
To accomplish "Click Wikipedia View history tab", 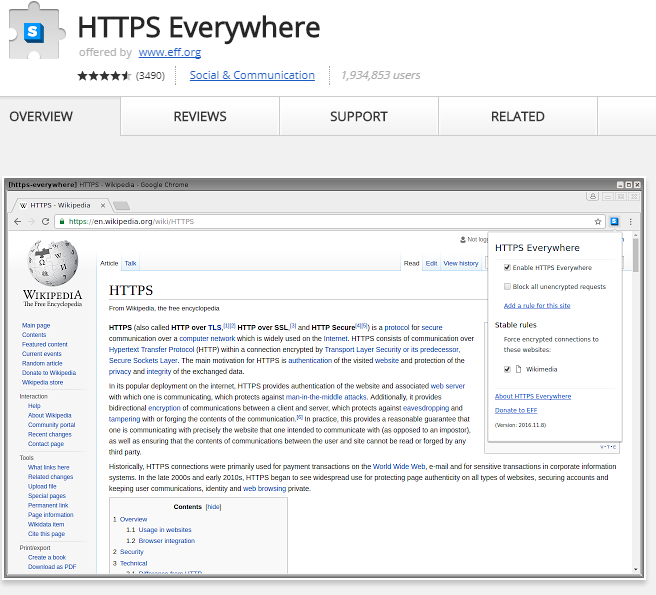I will [461, 263].
